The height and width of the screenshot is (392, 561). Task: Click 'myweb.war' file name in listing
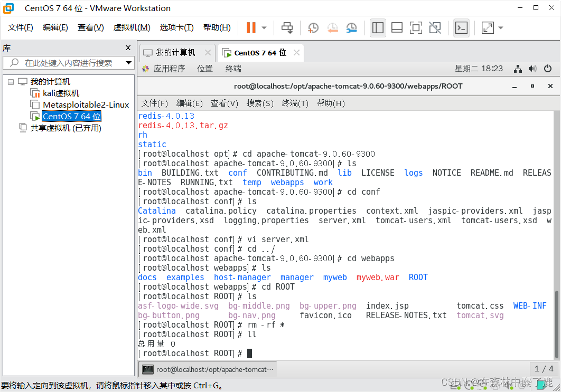click(x=378, y=278)
